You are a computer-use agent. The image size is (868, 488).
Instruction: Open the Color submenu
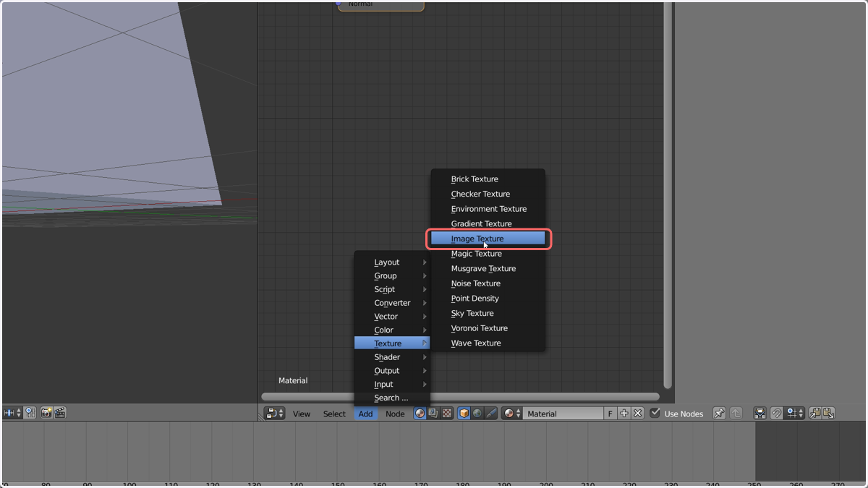pos(392,330)
